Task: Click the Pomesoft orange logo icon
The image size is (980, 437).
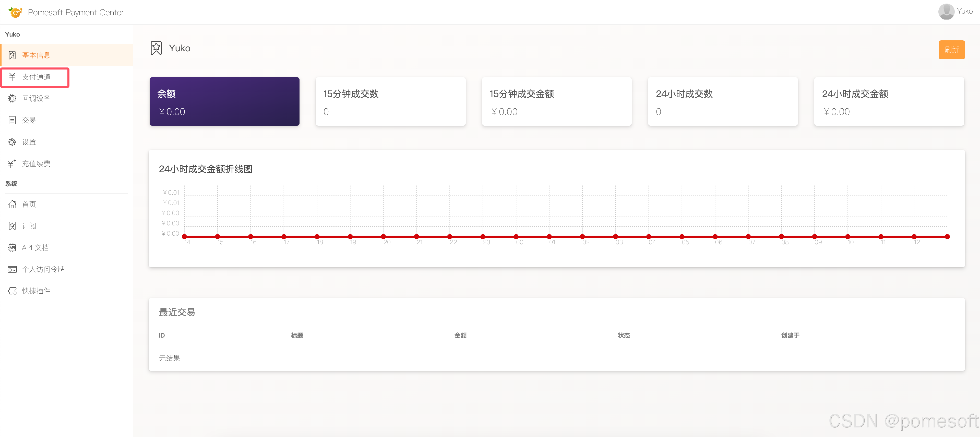Action: pyautogui.click(x=15, y=13)
